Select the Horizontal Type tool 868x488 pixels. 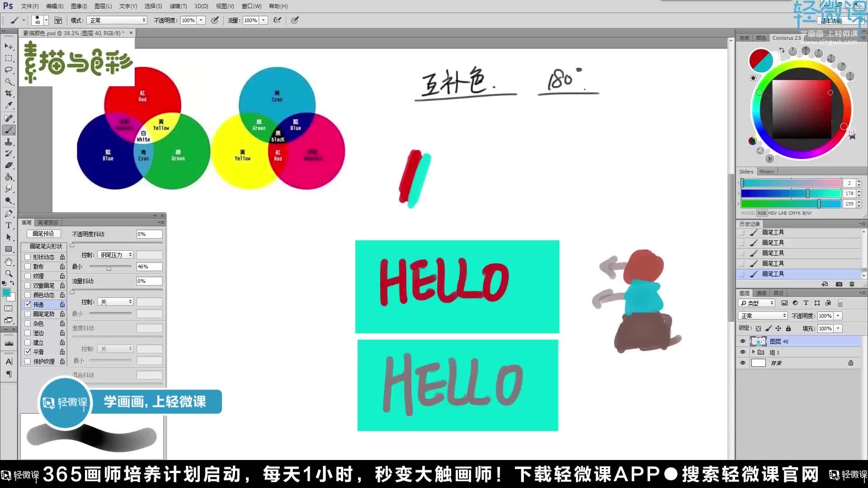coord(9,225)
